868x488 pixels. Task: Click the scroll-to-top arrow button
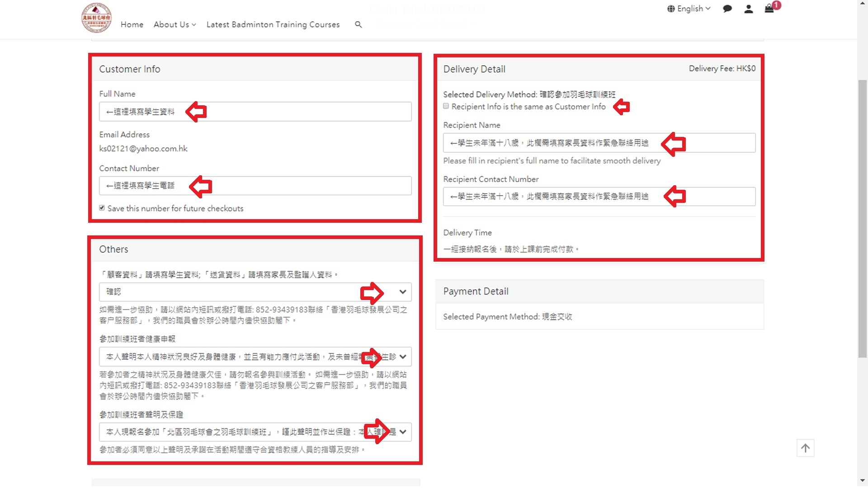point(805,448)
